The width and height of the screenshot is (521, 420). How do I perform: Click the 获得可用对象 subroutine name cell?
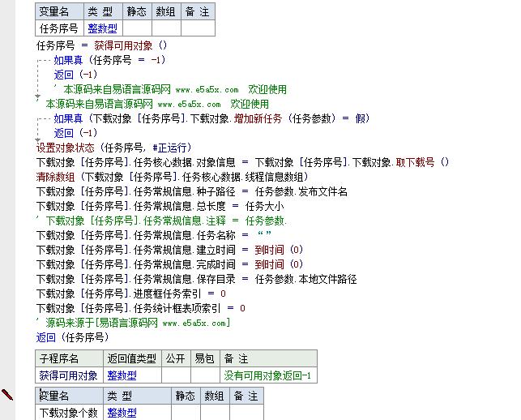pyautogui.click(x=69, y=375)
